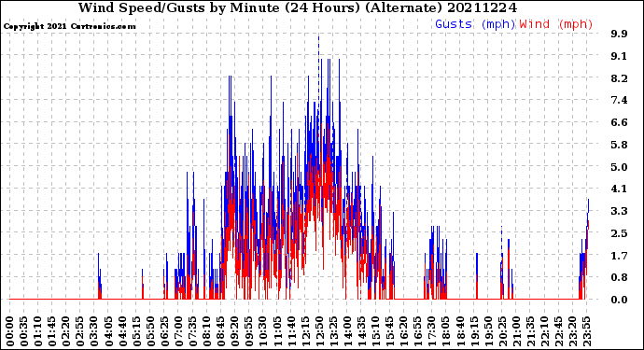Click the 5.8 y-axis value
Screen dimensions: 644x350
coord(619,145)
